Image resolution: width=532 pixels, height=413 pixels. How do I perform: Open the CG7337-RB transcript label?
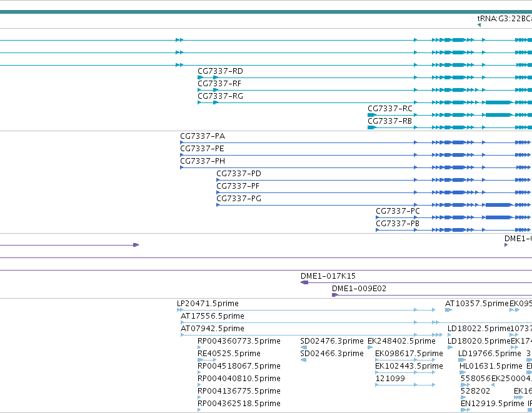(x=389, y=121)
